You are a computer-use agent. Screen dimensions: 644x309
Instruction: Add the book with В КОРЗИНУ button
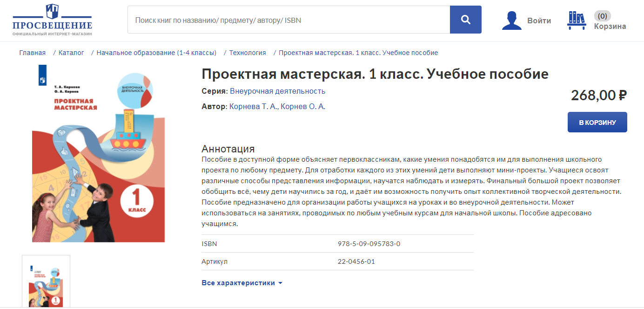click(x=597, y=122)
